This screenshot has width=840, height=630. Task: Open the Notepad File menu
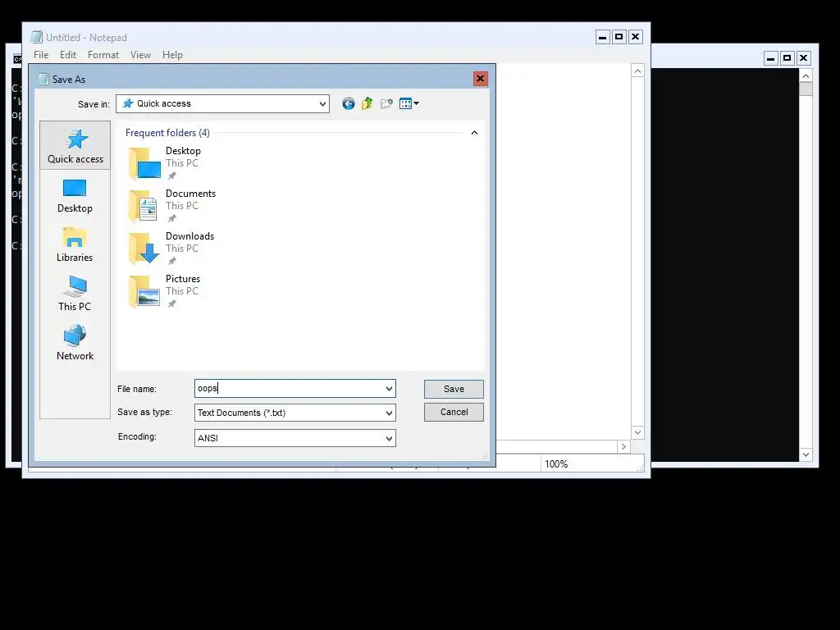click(41, 55)
